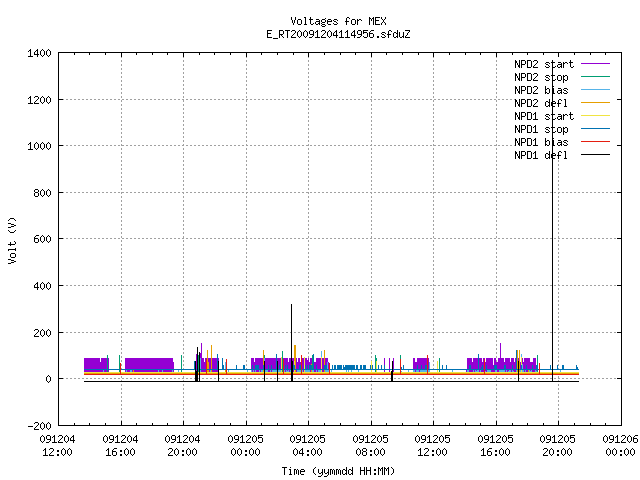The image size is (640, 480).
Task: Click the 'NPD1 stop' legend label
Action: click(x=541, y=129)
